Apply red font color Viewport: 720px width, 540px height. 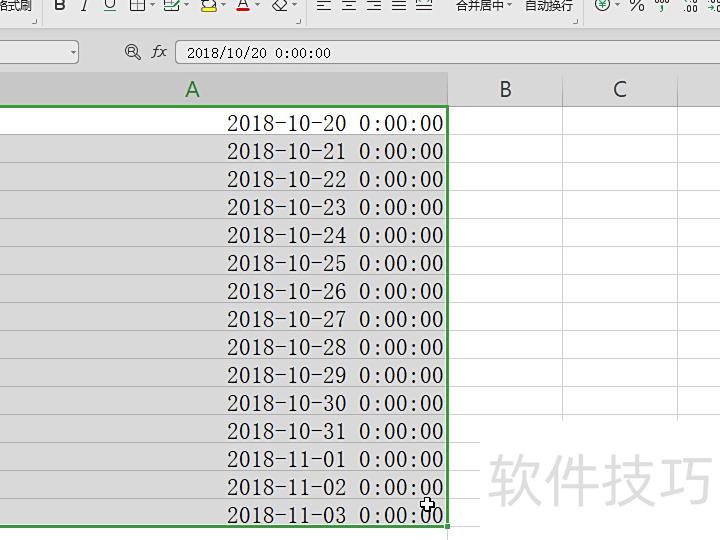[243, 6]
